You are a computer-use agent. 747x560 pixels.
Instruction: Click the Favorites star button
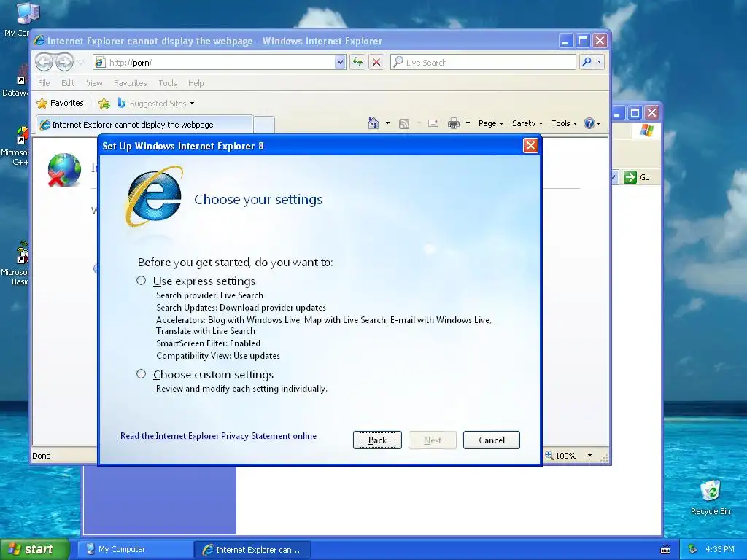pos(61,103)
